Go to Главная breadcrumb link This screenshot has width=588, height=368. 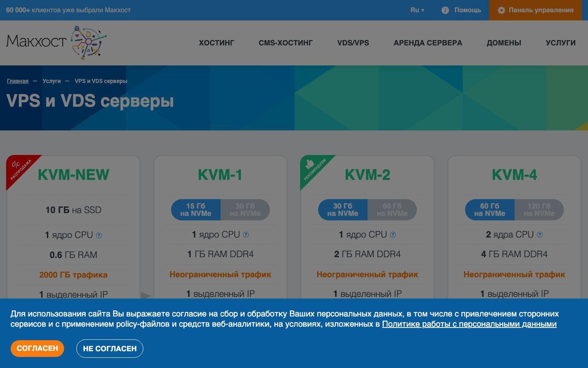[x=18, y=81]
